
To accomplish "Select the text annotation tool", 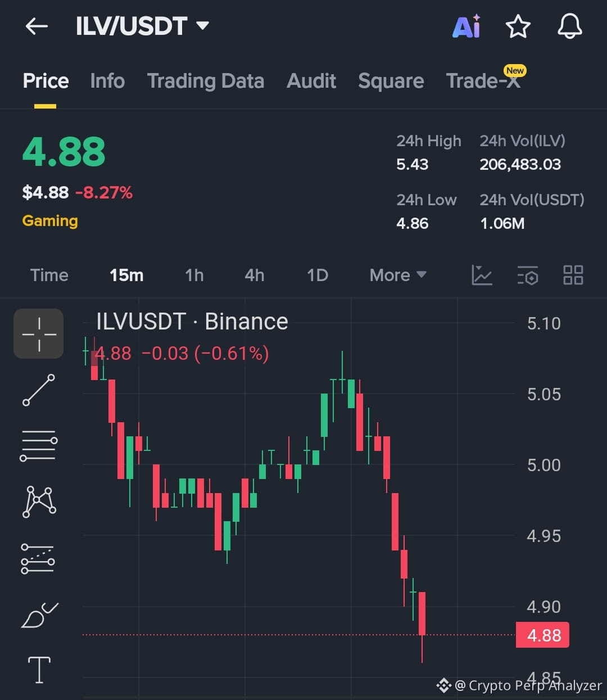I will tap(39, 670).
